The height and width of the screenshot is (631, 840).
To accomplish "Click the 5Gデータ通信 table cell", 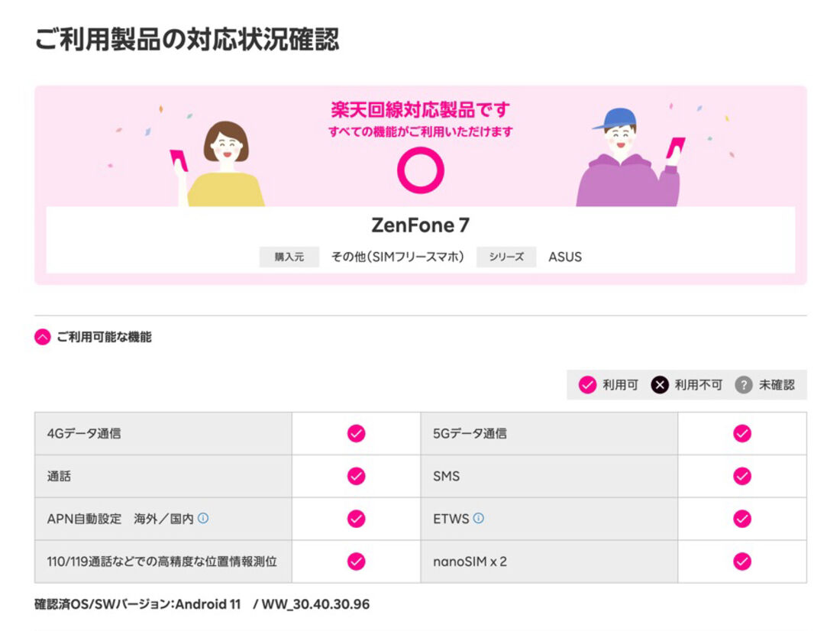I will (x=549, y=433).
